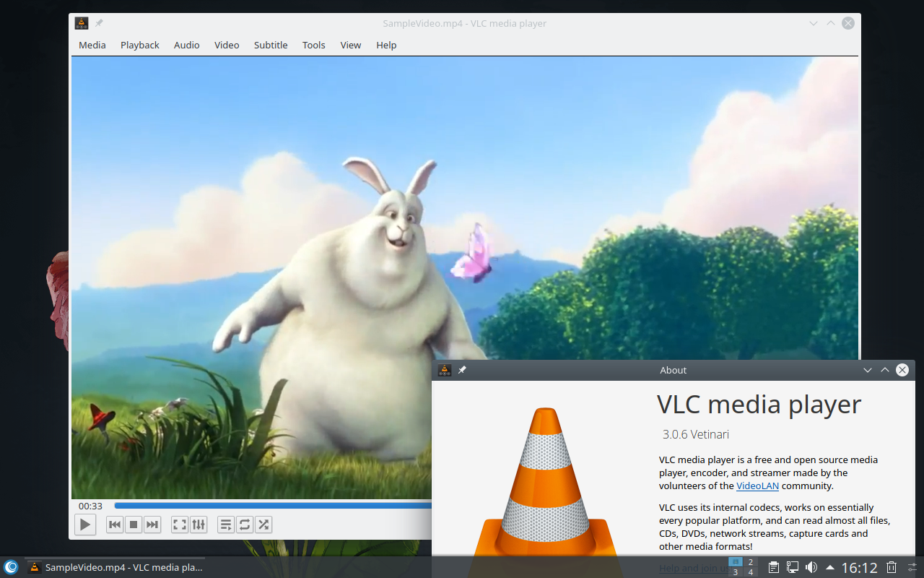The width and height of the screenshot is (924, 578).
Task: Seek within the video progress bar
Action: [x=273, y=506]
